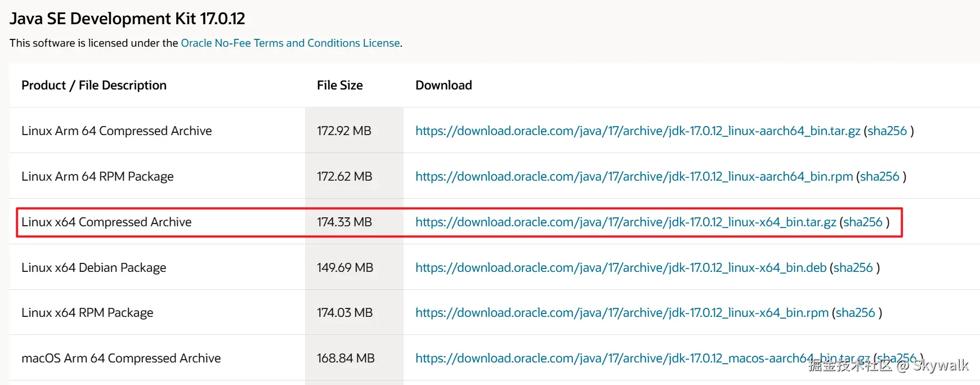Open sha256 for Linux Arm 64 RPM Package
The width and height of the screenshot is (980, 385).
(879, 176)
